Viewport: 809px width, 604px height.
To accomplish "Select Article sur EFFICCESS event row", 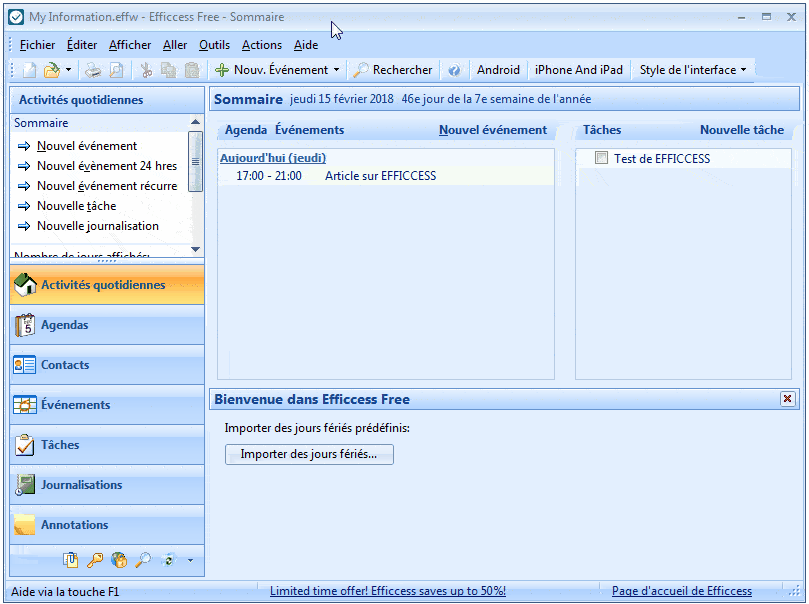I will tap(386, 176).
